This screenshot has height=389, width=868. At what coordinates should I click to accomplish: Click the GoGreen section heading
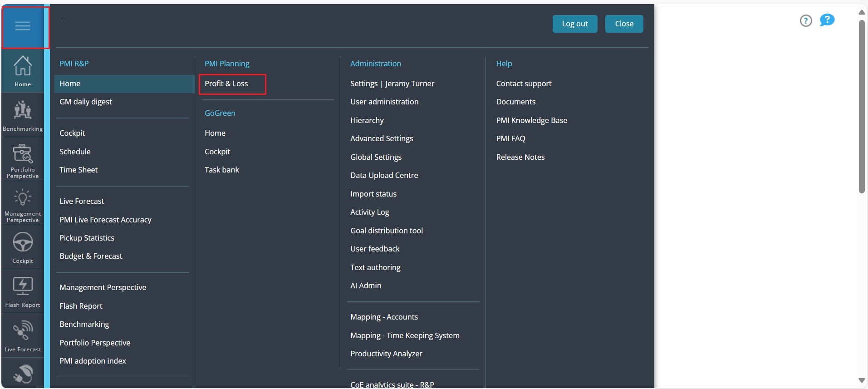pyautogui.click(x=220, y=113)
